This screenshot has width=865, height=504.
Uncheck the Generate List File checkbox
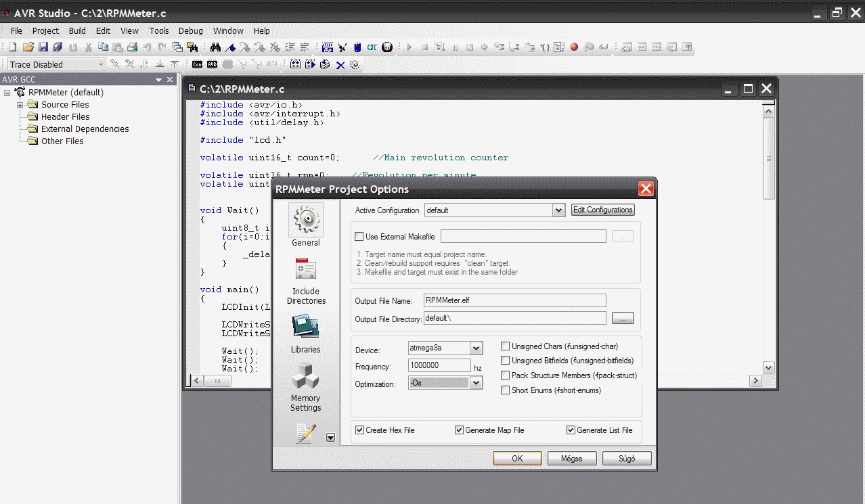click(571, 430)
